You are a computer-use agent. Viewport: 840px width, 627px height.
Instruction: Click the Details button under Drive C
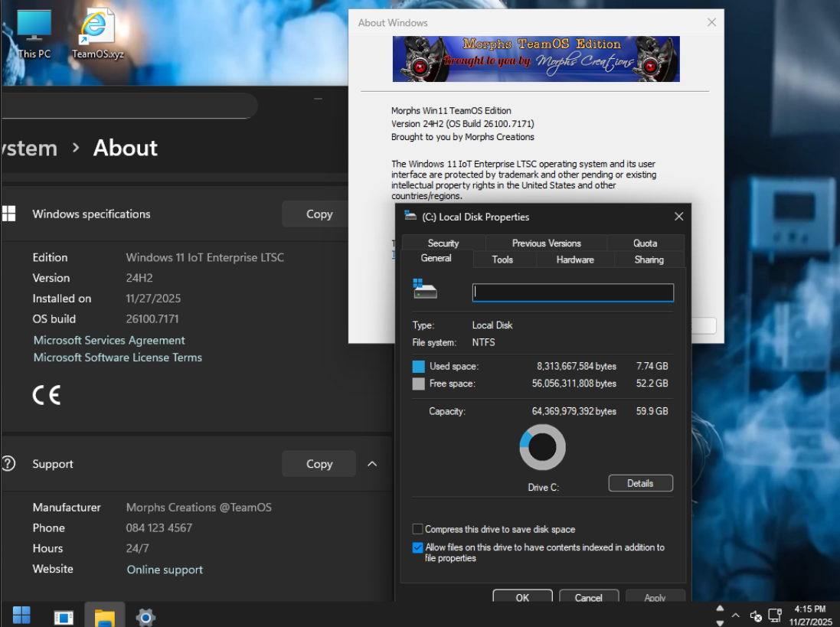point(640,483)
